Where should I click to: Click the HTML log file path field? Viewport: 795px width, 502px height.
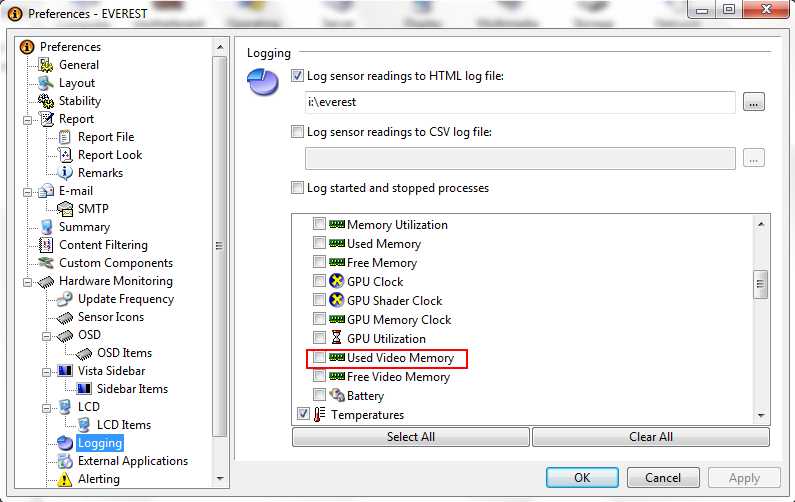520,102
